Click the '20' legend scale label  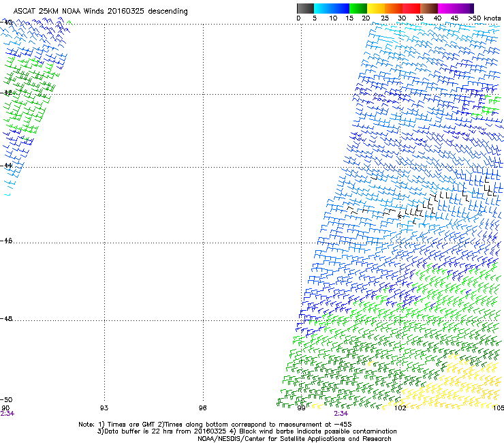[366, 18]
